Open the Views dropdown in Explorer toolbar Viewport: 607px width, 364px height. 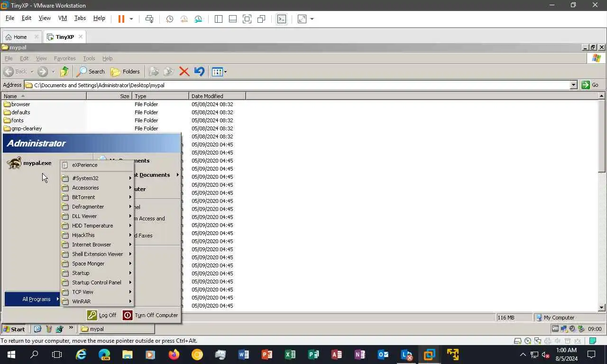pos(225,72)
